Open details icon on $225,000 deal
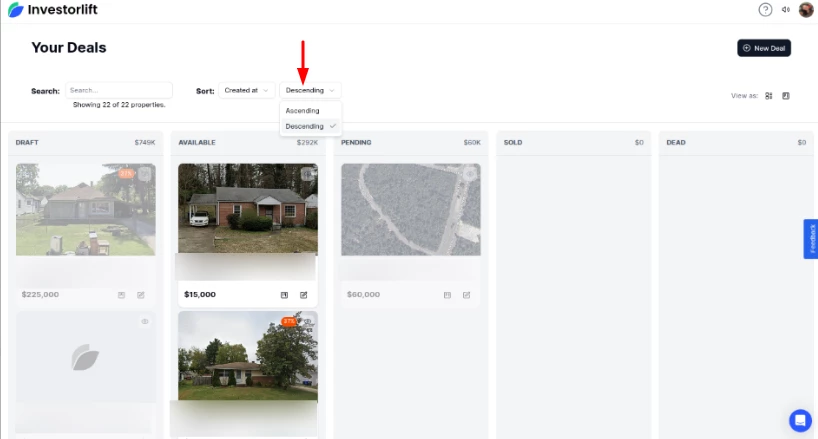This screenshot has width=818, height=439. pos(122,295)
